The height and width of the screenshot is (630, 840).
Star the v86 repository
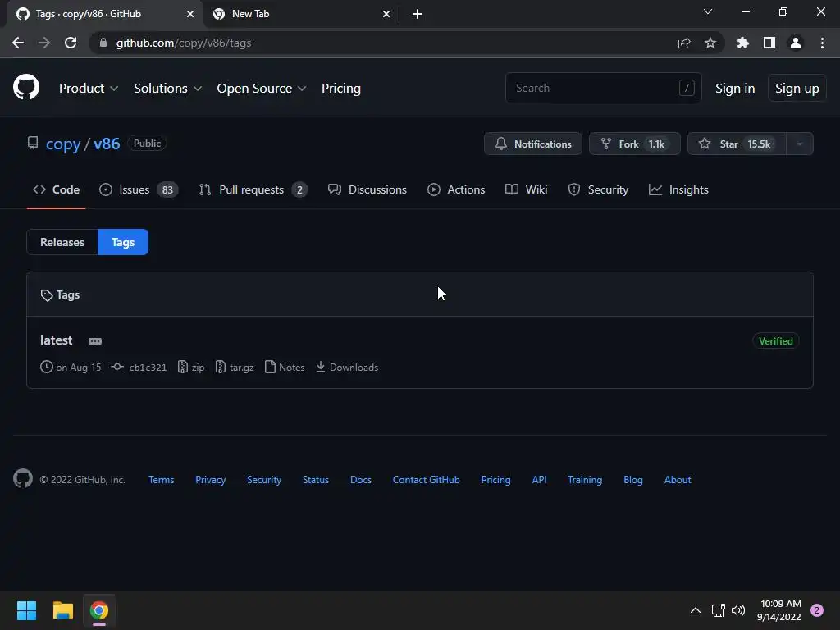737,144
